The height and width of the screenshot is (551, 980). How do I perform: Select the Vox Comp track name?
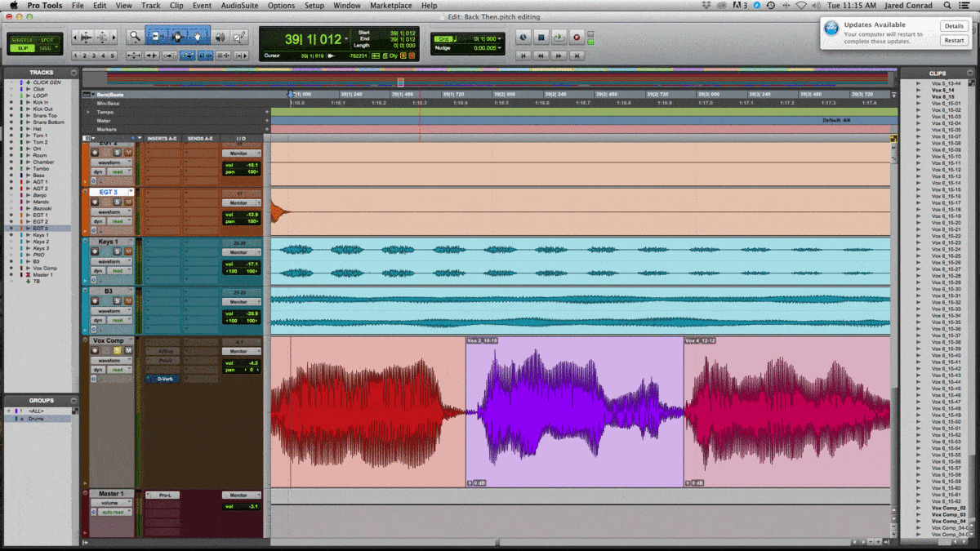click(107, 340)
